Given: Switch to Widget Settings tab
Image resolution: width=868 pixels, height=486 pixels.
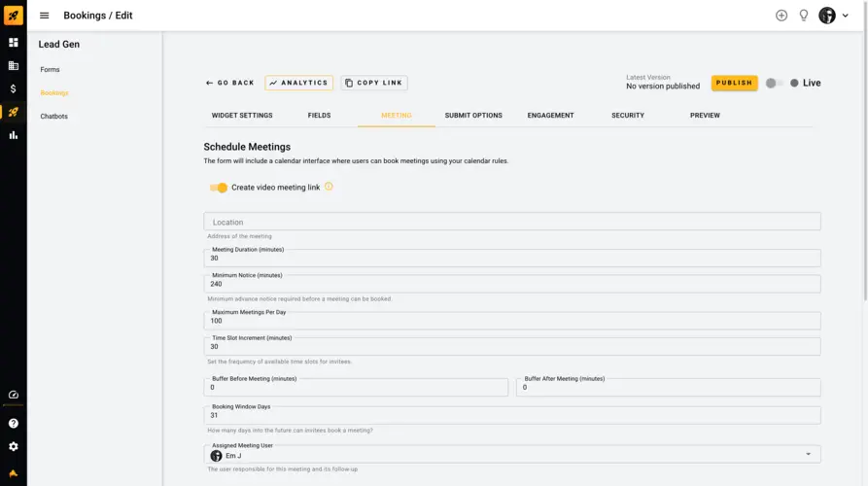Looking at the screenshot, I should pos(242,115).
